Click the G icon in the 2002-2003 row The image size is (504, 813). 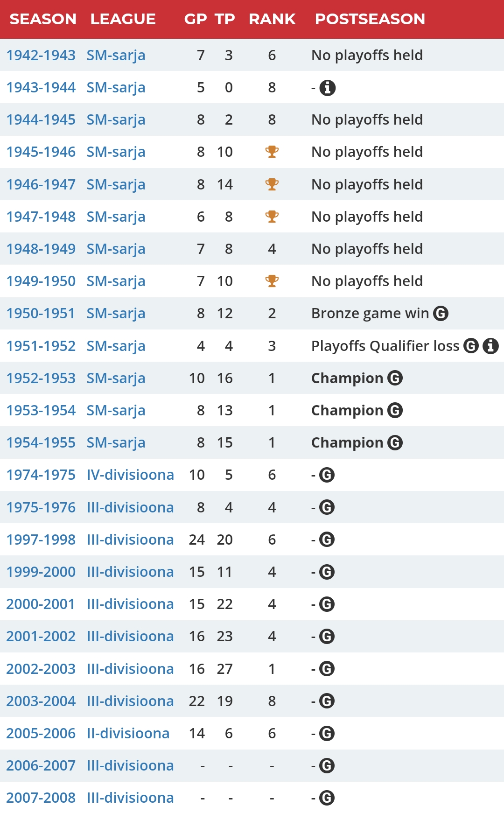click(327, 669)
